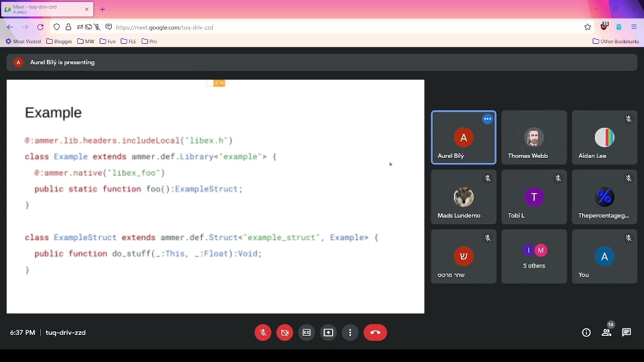This screenshot has width=644, height=362.
Task: Open the tracking protection shield icon
Action: pyautogui.click(x=57, y=28)
